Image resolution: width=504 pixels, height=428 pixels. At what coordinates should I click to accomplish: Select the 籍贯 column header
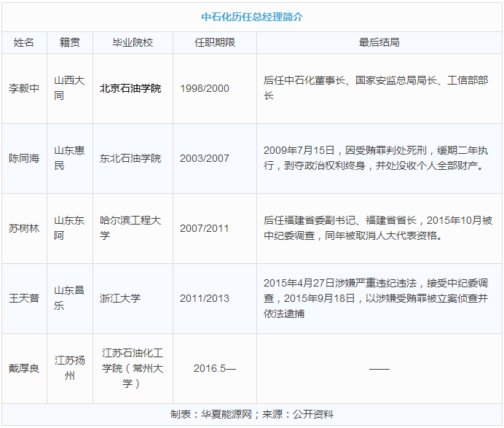(x=70, y=42)
